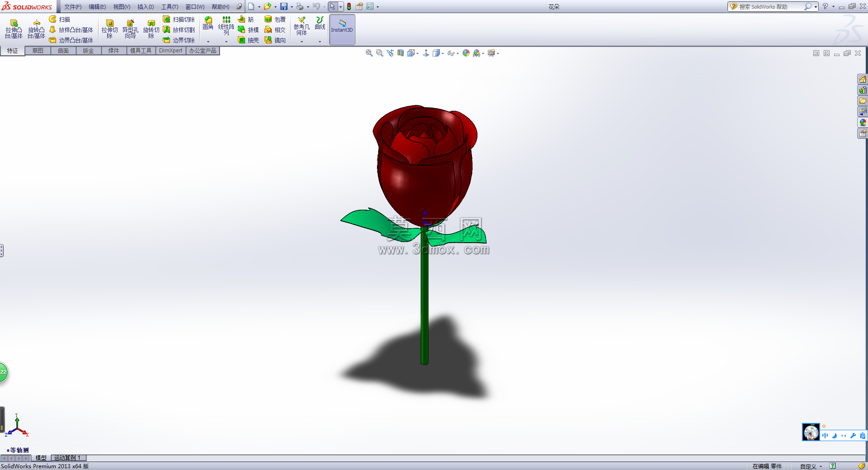Select the 镜向 mirror tool

[275, 40]
